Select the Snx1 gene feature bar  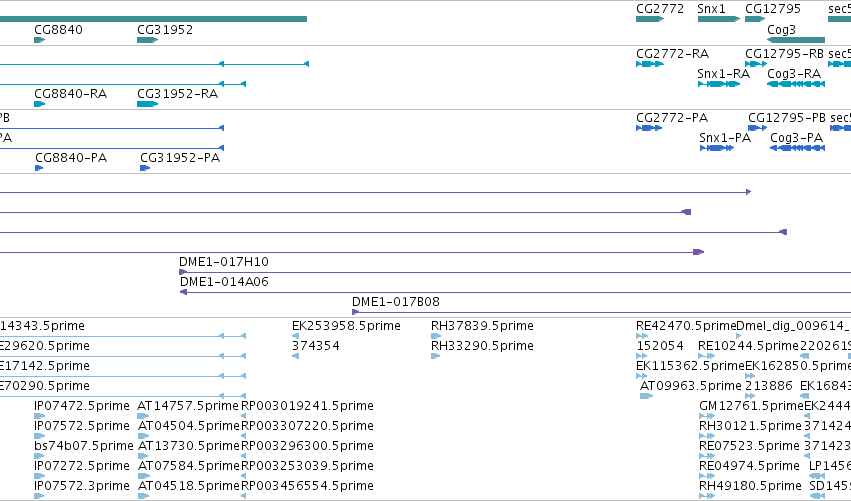point(719,19)
